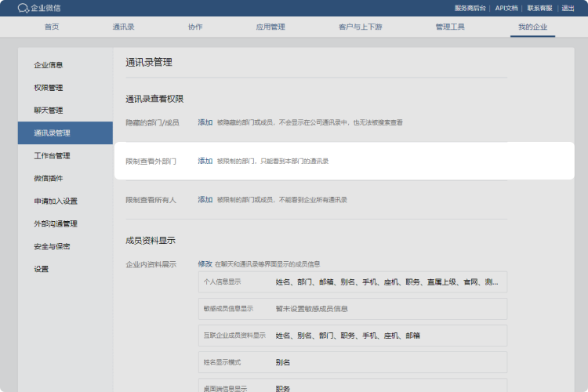Open the 服务商后台 link
Screen dimensions: 588x392
click(x=470, y=9)
